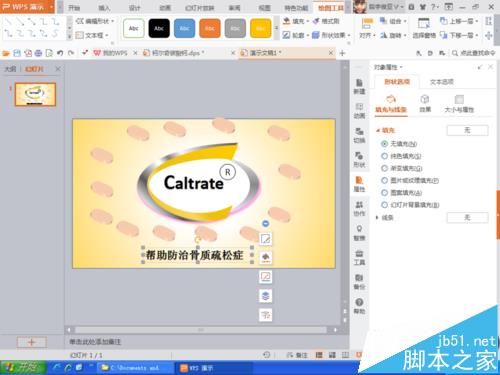Open the 新建 sidebar panel
The height and width of the screenshot is (375, 500).
click(359, 86)
